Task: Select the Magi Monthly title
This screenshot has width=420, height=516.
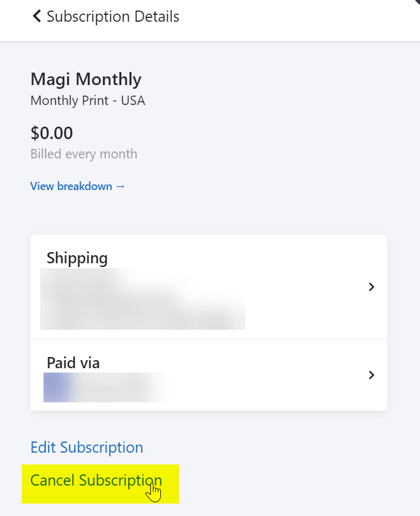Action: pos(86,79)
